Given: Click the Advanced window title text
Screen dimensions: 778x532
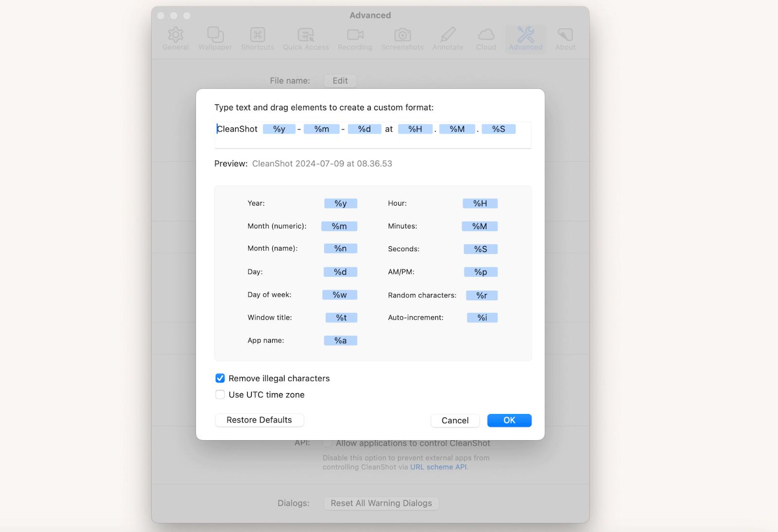Looking at the screenshot, I should [x=370, y=15].
